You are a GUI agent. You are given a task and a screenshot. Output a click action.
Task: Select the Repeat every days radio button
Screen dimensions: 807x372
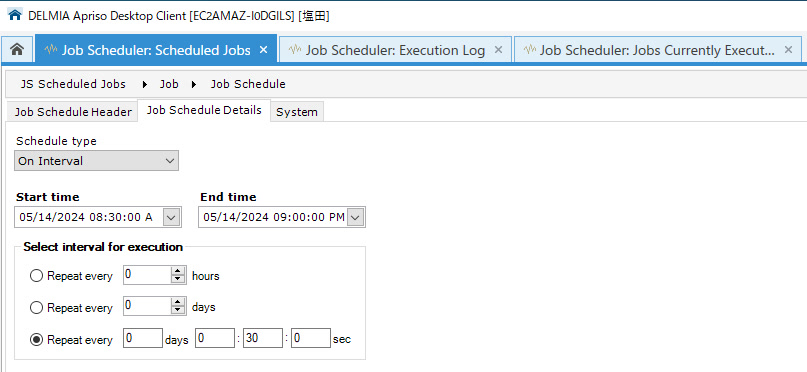[36, 308]
